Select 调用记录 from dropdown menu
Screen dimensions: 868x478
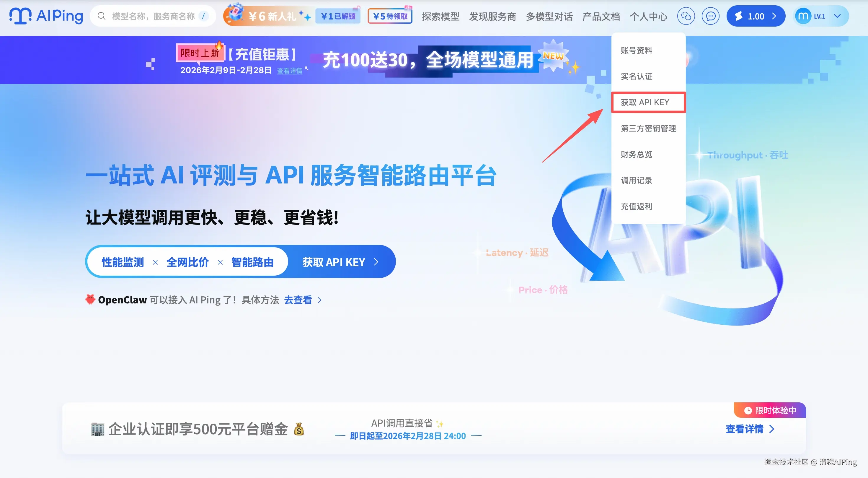pos(636,180)
